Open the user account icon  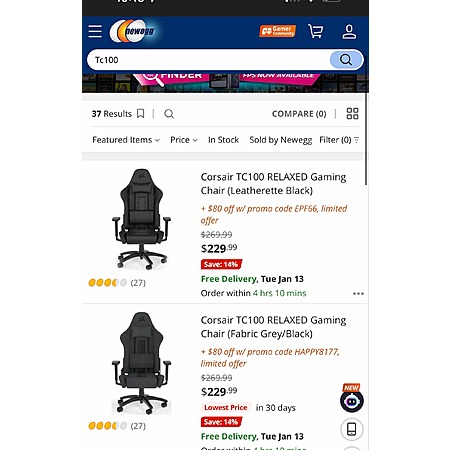(x=349, y=32)
